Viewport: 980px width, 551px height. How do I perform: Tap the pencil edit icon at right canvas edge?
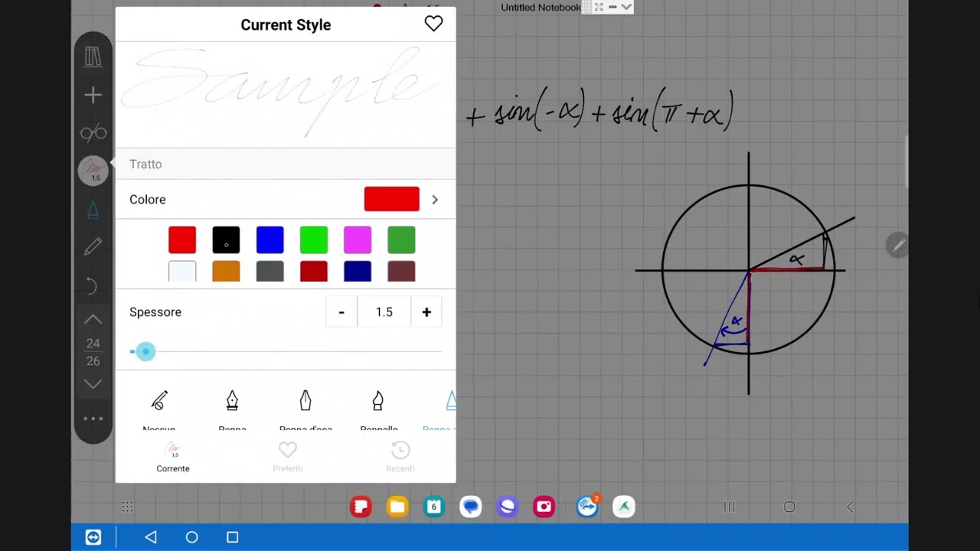pyautogui.click(x=897, y=246)
